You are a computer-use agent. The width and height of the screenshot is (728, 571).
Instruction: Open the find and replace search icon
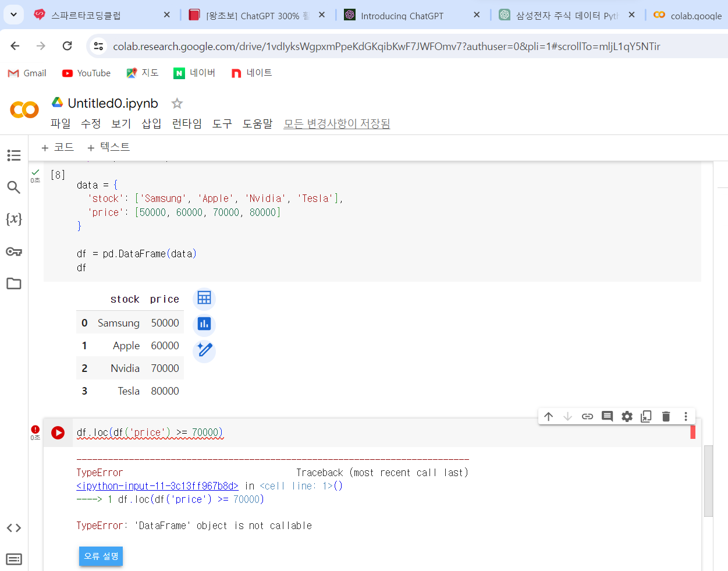coord(14,187)
